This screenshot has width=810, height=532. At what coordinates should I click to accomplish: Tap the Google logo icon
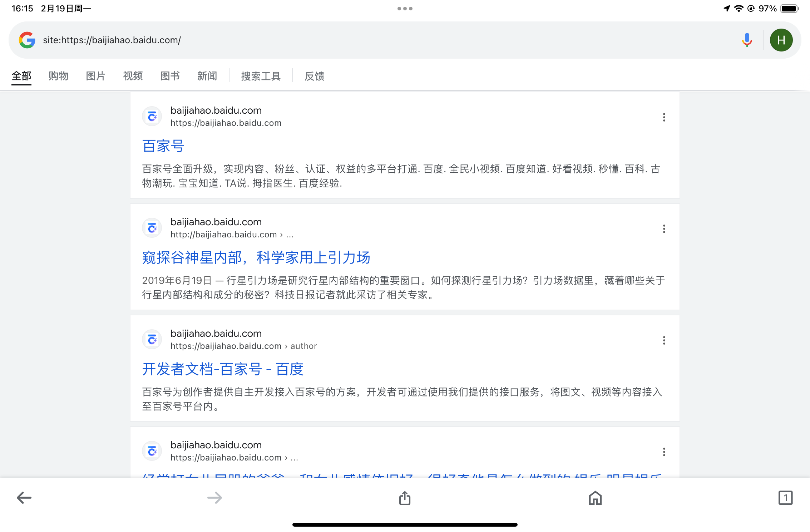[x=27, y=40]
